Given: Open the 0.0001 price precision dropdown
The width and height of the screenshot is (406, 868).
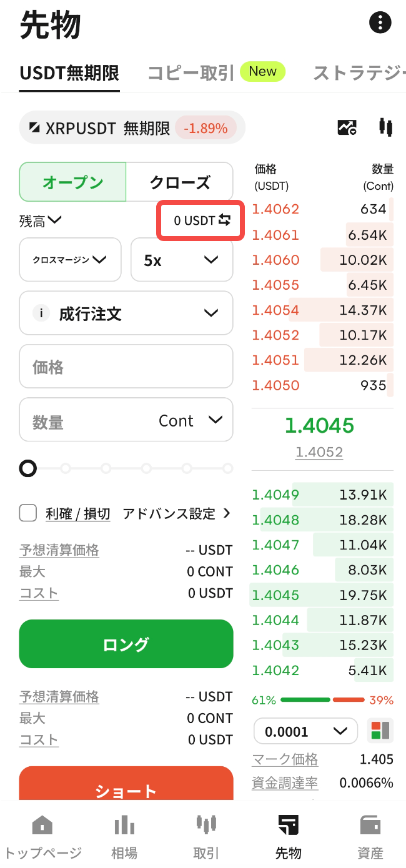Looking at the screenshot, I should click(305, 731).
